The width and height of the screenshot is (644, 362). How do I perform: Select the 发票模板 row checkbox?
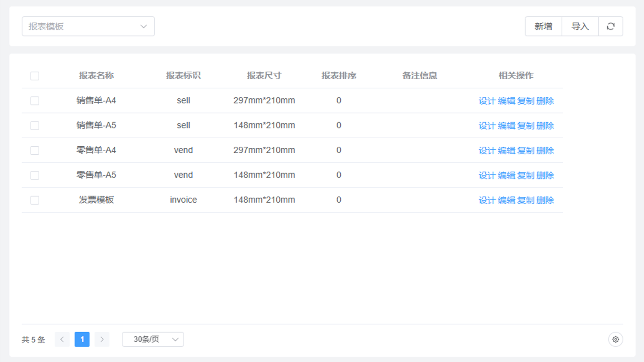tap(35, 200)
